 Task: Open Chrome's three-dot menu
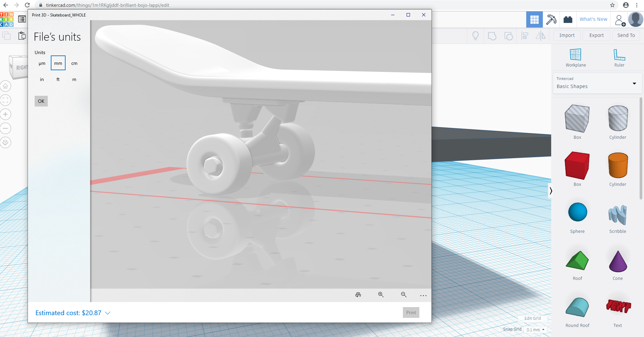[637, 5]
